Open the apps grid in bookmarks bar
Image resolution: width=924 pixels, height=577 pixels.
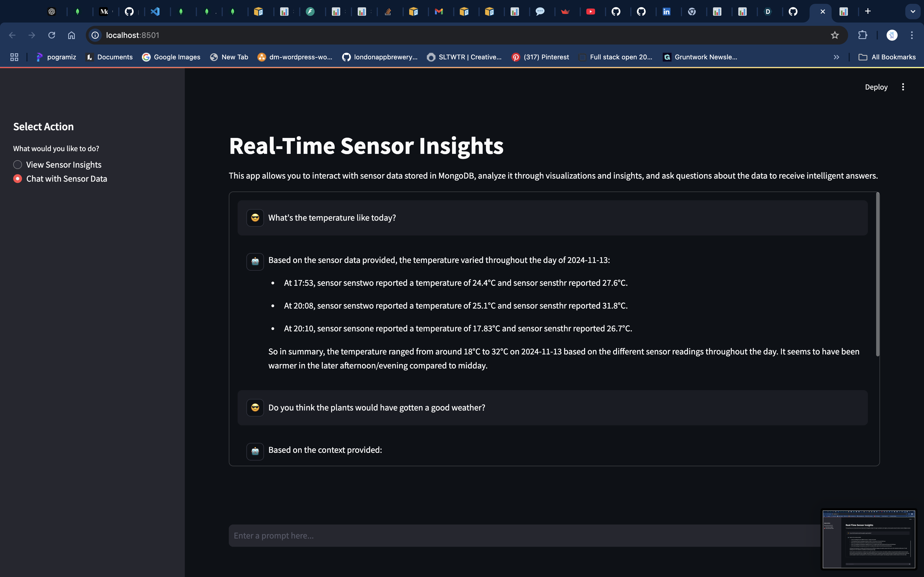[14, 57]
